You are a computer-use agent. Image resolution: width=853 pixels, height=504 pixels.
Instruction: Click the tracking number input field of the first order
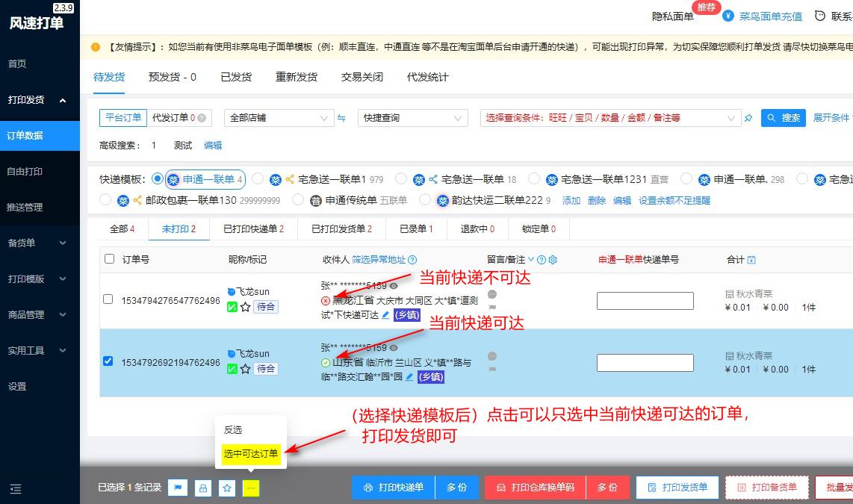point(644,301)
